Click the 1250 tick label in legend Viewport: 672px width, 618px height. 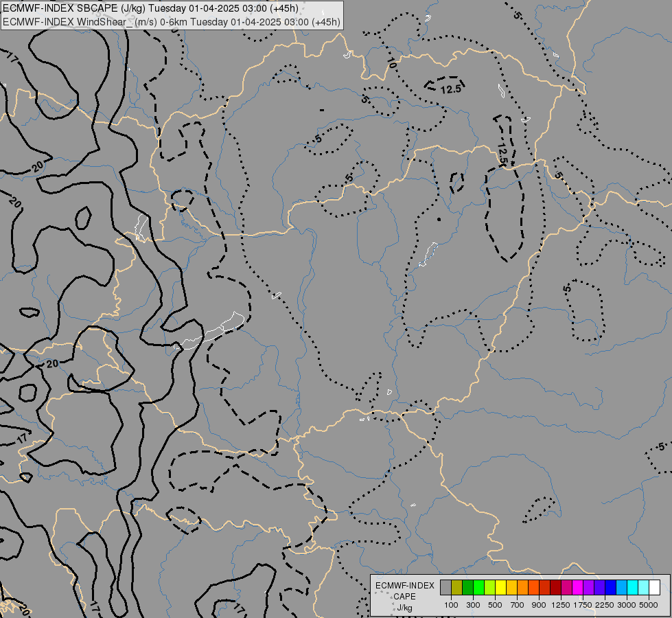pyautogui.click(x=561, y=605)
